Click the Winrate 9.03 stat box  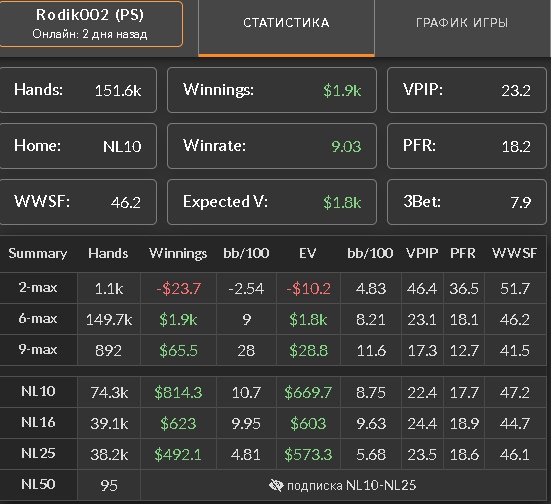pos(272,146)
